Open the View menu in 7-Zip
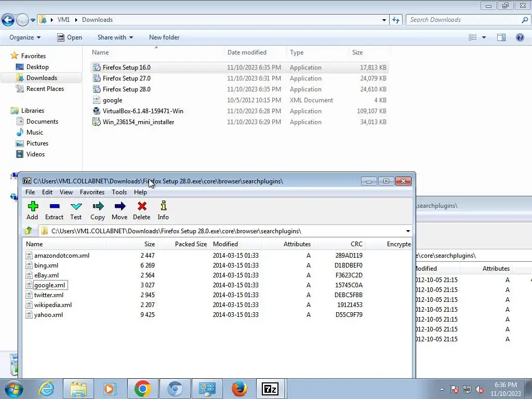 (66, 192)
